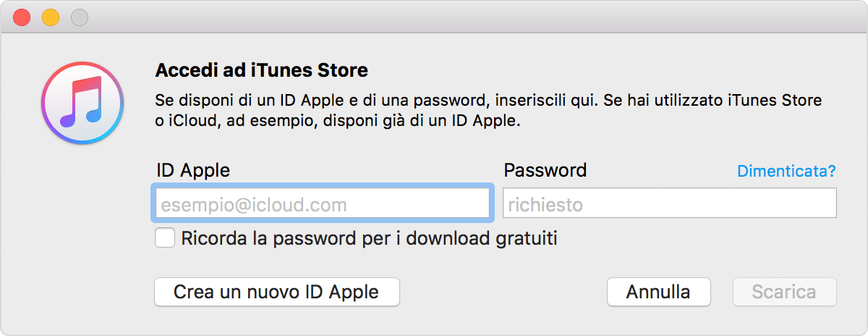Click the description line starting "o iCloud"

[x=338, y=122]
